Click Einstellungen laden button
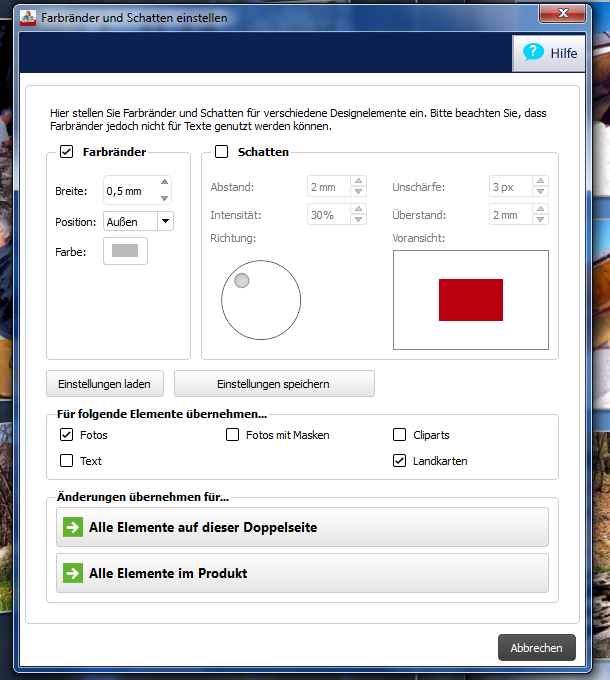Viewport: 610px width, 680px height. (x=104, y=384)
